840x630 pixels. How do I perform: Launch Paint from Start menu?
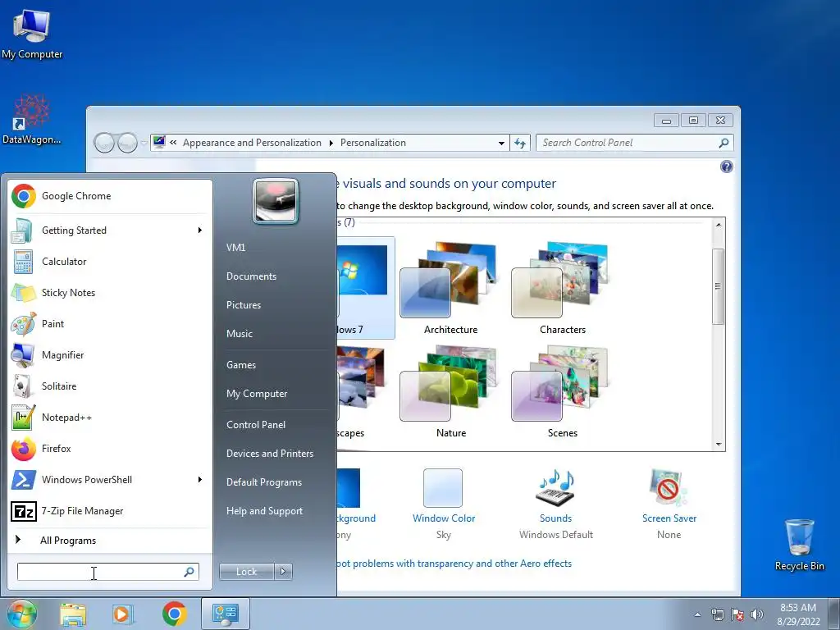pos(110,323)
